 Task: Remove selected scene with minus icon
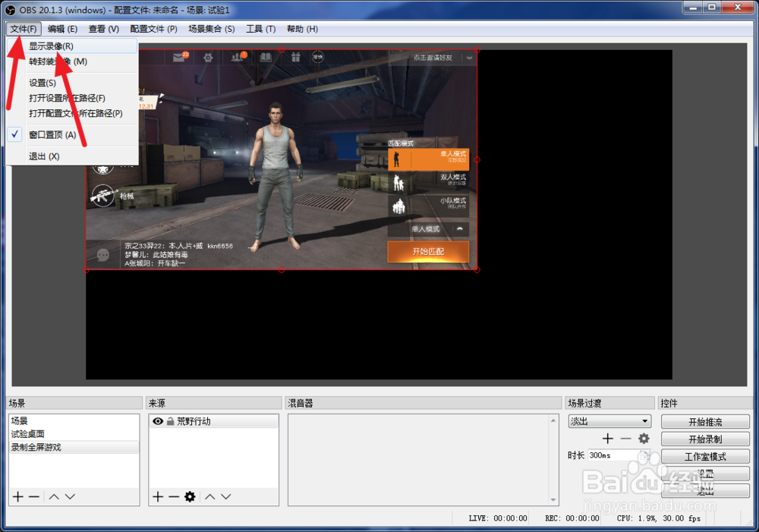point(34,496)
